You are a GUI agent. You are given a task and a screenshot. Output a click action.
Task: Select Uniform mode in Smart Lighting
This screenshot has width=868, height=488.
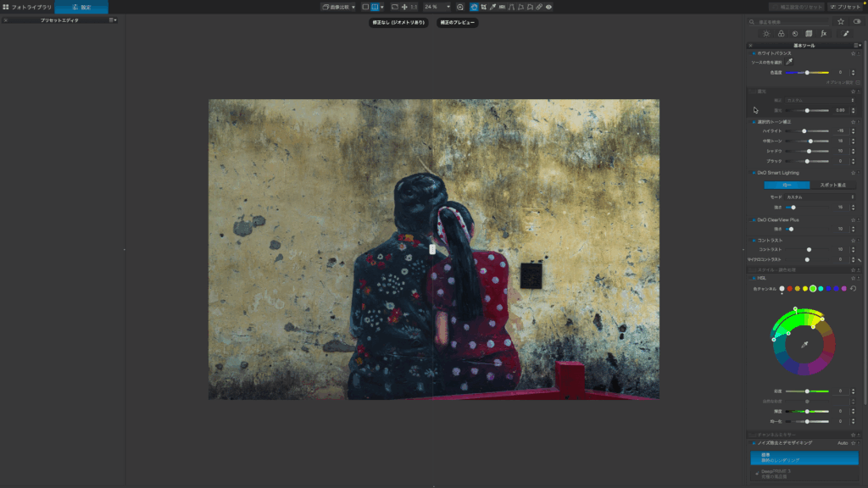tap(787, 185)
